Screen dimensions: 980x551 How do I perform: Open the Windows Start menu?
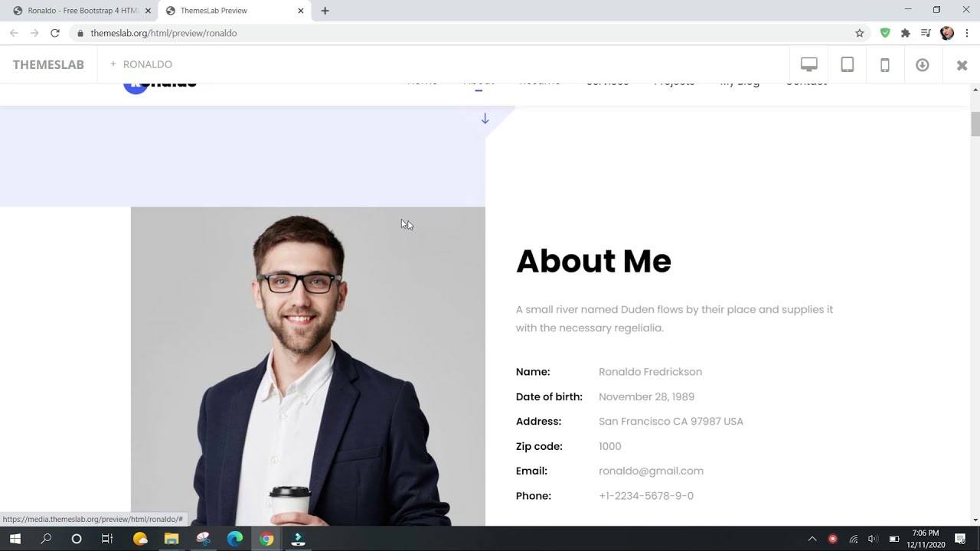(15, 539)
